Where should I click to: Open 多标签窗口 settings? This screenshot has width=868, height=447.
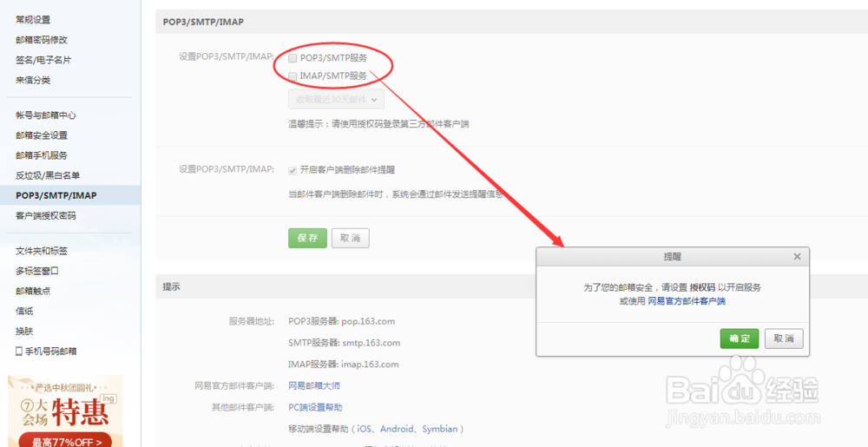pyautogui.click(x=37, y=271)
